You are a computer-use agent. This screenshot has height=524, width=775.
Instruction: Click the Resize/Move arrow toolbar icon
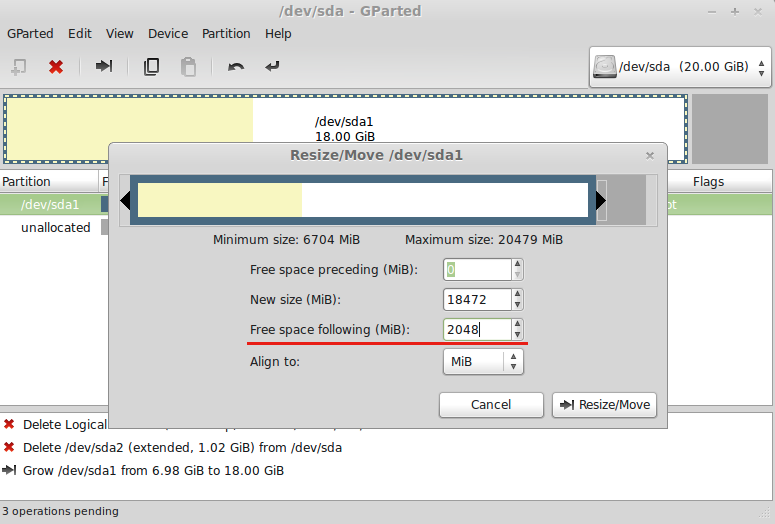tap(103, 67)
